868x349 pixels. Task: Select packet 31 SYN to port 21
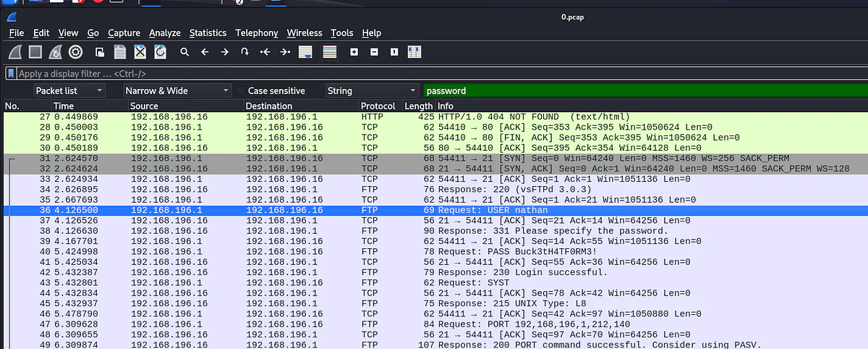434,159
